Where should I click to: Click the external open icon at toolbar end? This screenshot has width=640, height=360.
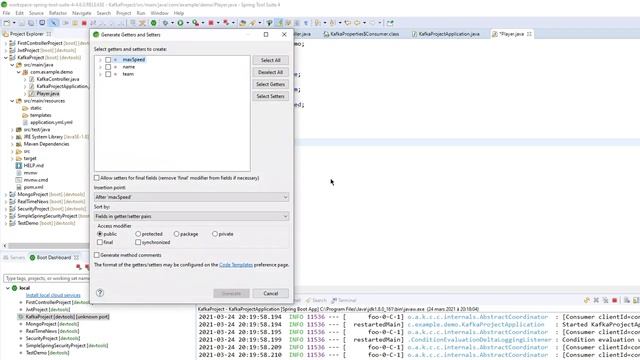pyautogui.click(x=390, y=23)
